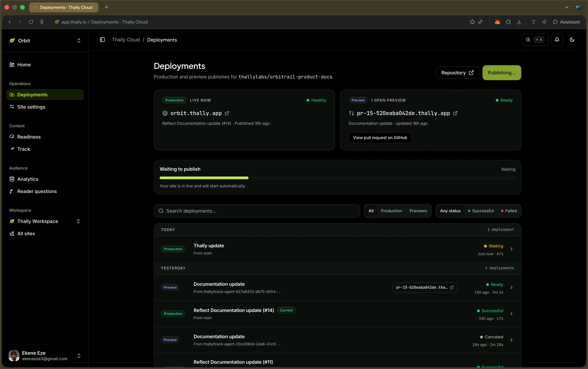Open Analytics page
The height and width of the screenshot is (369, 588).
(45, 179)
